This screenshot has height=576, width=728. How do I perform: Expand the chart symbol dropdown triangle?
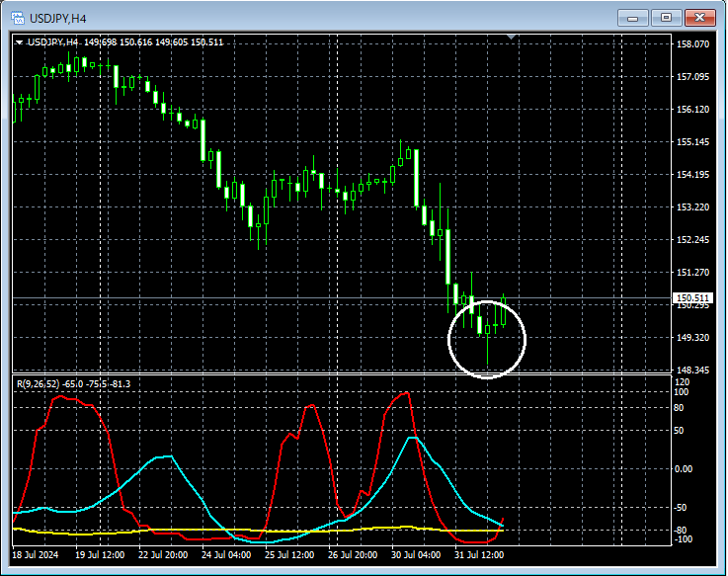click(19, 42)
